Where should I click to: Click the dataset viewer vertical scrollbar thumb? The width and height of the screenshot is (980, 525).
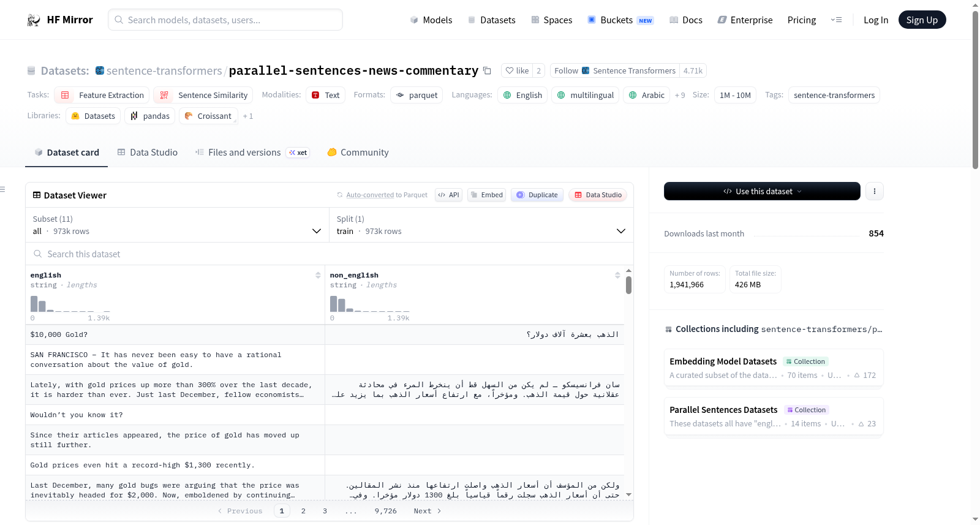tap(628, 285)
